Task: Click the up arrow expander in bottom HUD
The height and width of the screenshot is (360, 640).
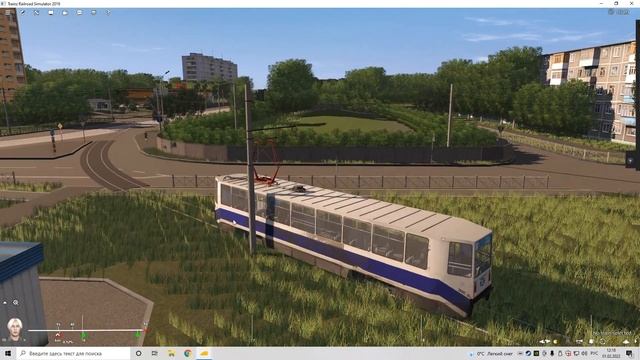Action: point(626,342)
